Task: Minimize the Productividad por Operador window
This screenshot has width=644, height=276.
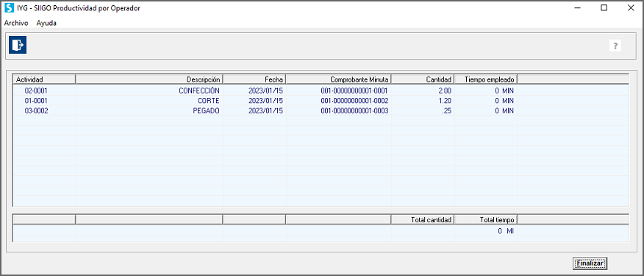Action: (x=577, y=8)
